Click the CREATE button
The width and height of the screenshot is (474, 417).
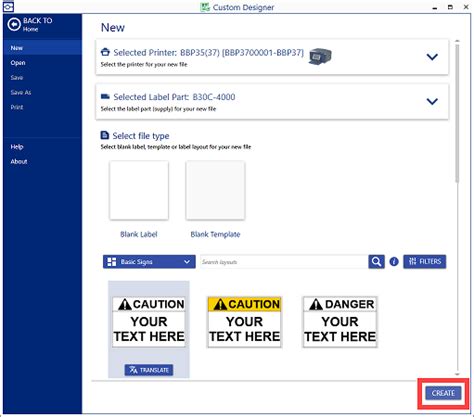tap(443, 393)
